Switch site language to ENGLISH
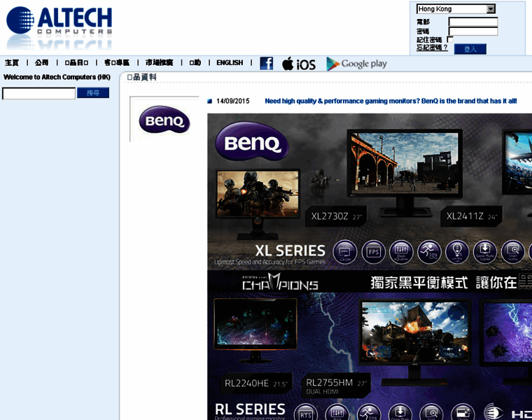Image resolution: width=532 pixels, height=420 pixels. 230,63
